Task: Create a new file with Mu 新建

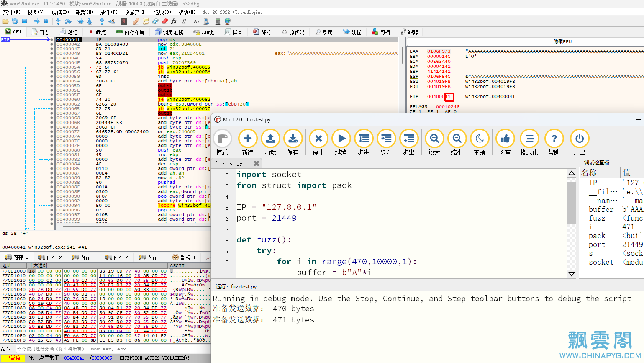Action: coord(248,143)
